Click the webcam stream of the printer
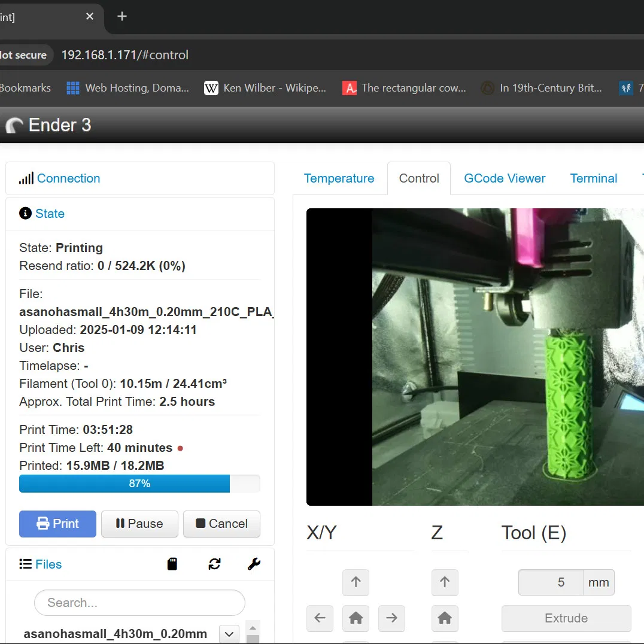Viewport: 644px width, 644px height. (x=475, y=357)
